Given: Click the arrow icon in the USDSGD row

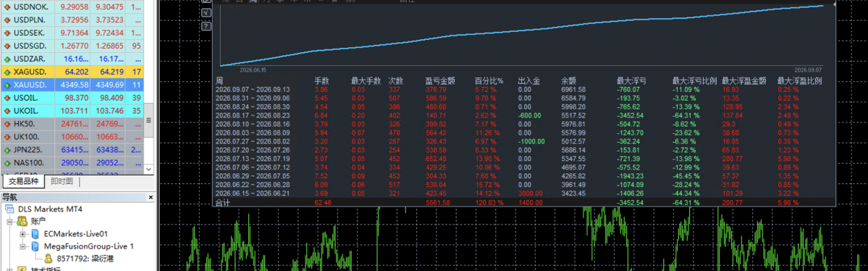Looking at the screenshot, I should click(x=7, y=46).
